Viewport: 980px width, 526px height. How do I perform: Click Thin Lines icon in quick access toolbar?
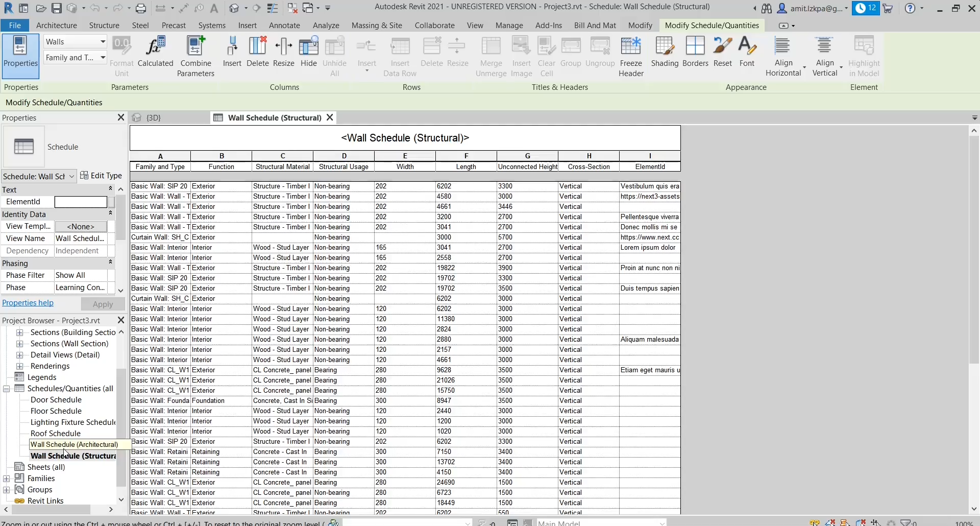[273, 8]
